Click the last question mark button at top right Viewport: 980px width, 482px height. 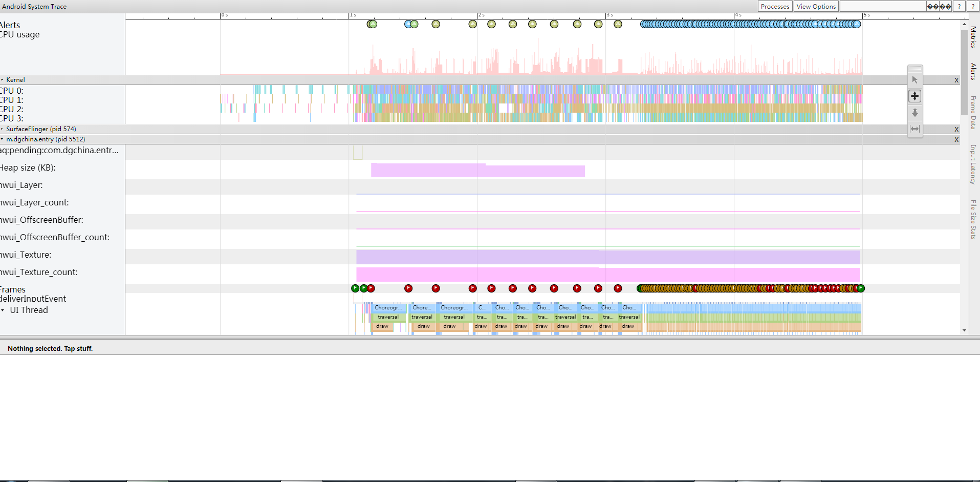coord(972,7)
